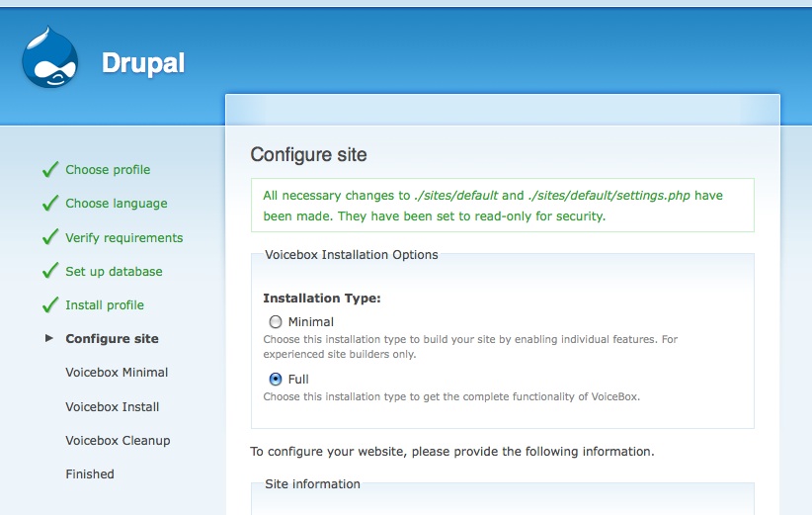
Task: Click the arrow marker beside Configure site step
Action: [x=49, y=338]
